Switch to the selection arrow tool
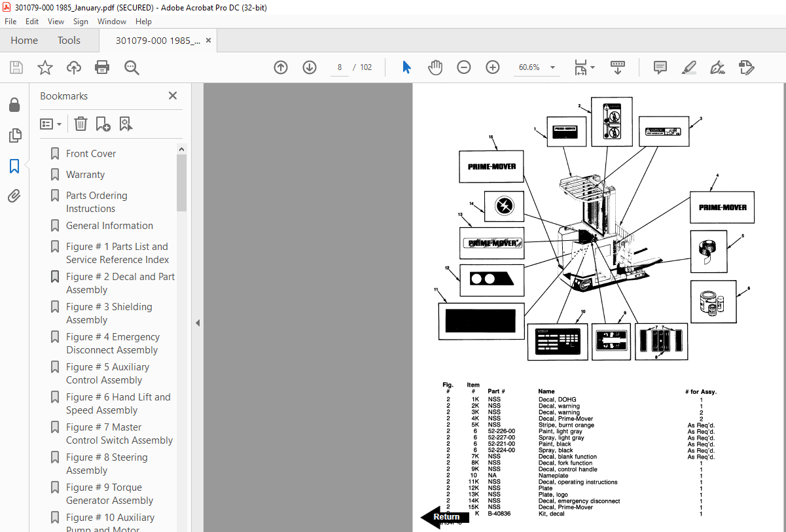The width and height of the screenshot is (786, 532). (406, 67)
